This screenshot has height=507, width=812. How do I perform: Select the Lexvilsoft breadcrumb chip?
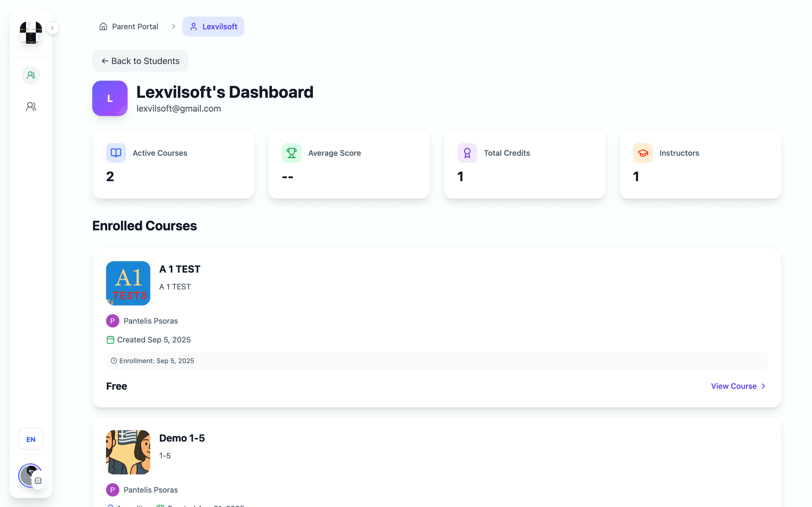pyautogui.click(x=213, y=27)
